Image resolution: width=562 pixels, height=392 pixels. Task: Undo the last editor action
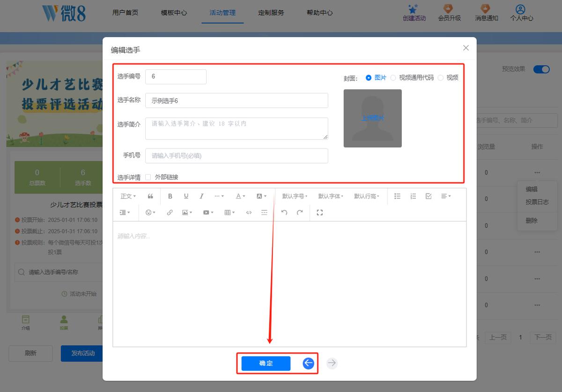click(284, 213)
